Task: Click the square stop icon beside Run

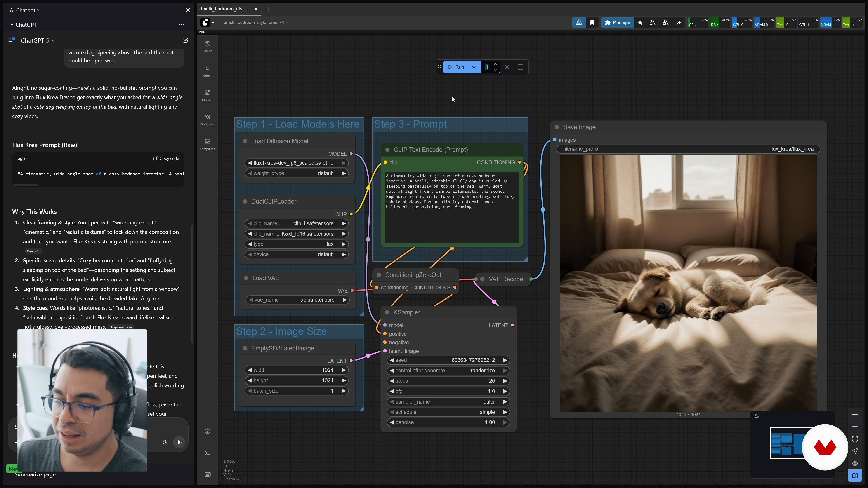Action: coord(520,67)
